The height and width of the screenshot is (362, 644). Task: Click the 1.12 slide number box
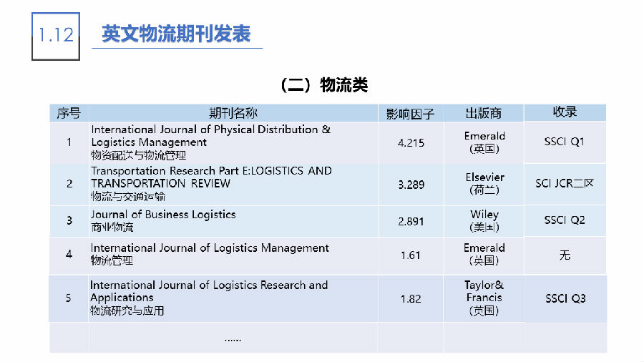click(57, 35)
